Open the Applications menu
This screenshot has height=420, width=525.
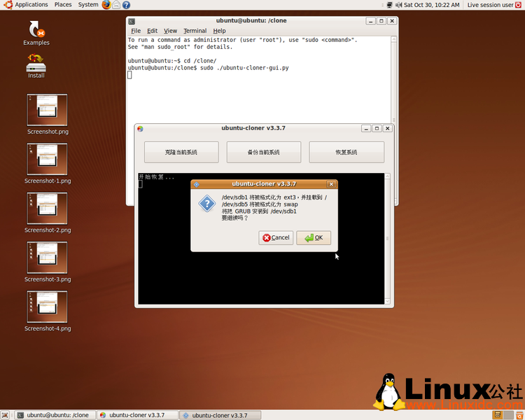coord(31,5)
